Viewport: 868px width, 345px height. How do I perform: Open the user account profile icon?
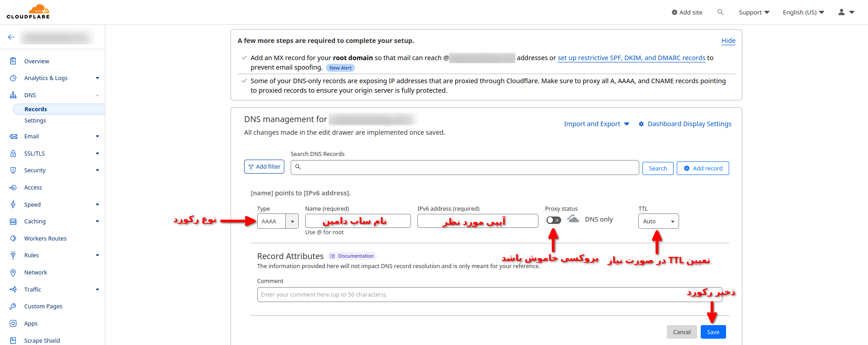[x=841, y=12]
